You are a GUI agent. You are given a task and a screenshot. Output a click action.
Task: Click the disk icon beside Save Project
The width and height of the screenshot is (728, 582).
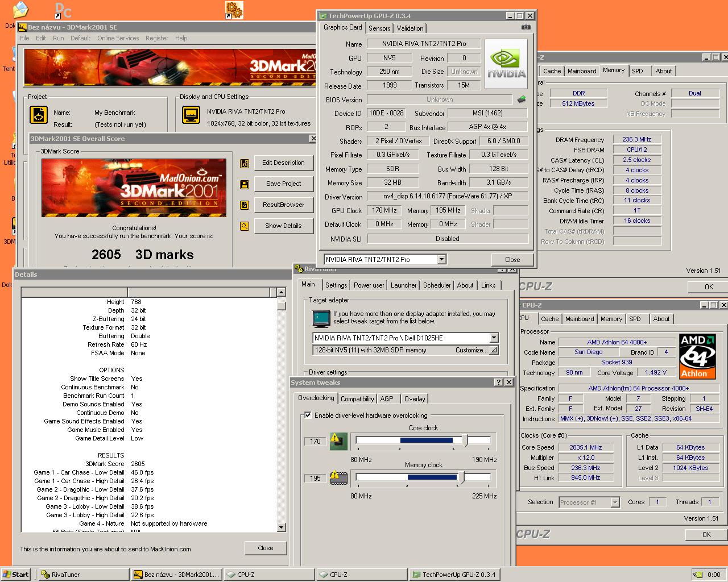(245, 184)
